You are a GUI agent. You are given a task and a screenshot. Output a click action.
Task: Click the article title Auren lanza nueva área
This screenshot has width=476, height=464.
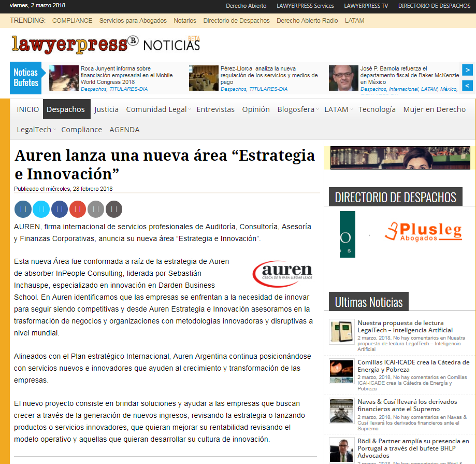165,164
